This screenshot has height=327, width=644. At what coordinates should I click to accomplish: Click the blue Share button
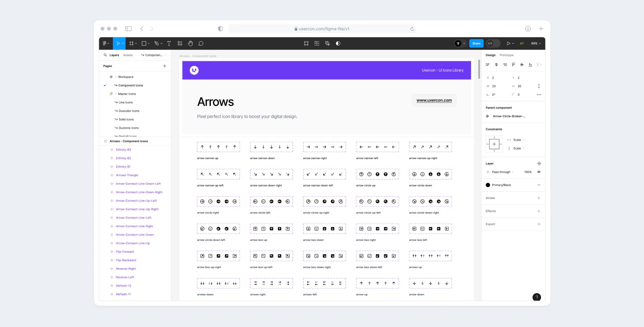coord(476,43)
